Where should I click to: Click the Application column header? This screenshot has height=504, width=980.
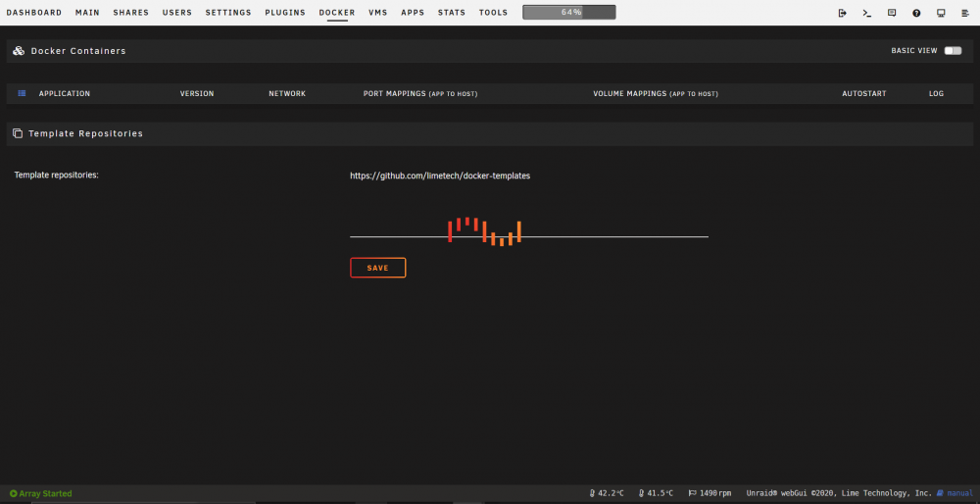pyautogui.click(x=65, y=94)
